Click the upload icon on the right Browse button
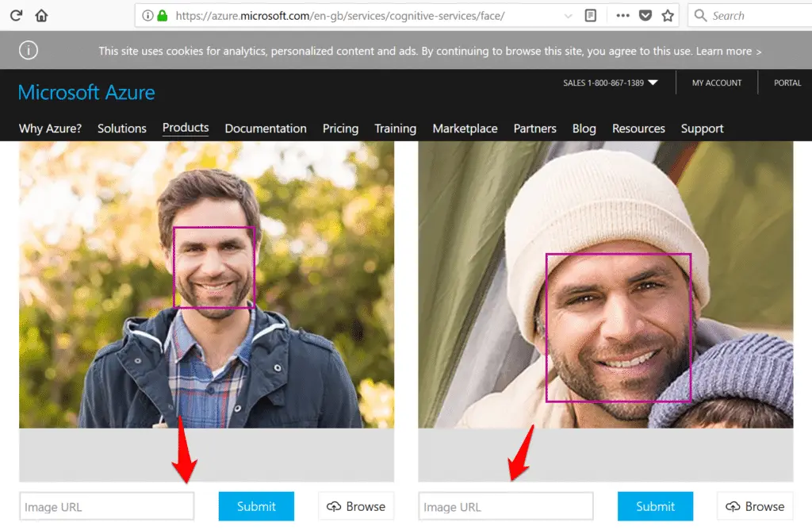The width and height of the screenshot is (812, 530). (x=733, y=506)
